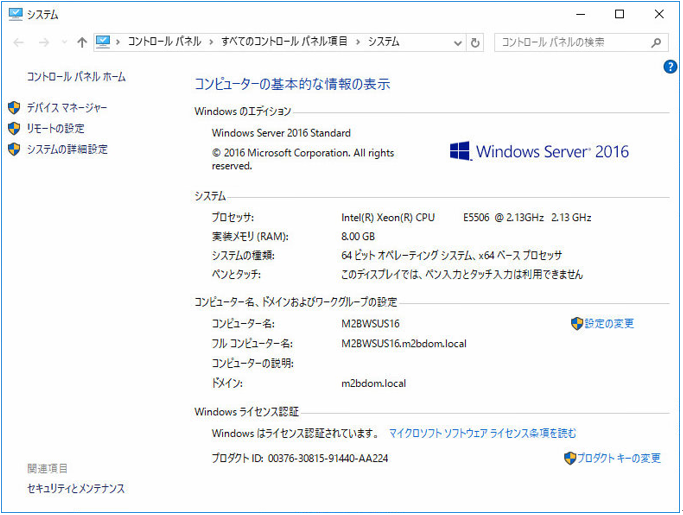Viewport: 683px width, 515px height.
Task: Read マイクロソフト ソフトウェア ライセンス条項を読む link
Action: pyautogui.click(x=482, y=434)
